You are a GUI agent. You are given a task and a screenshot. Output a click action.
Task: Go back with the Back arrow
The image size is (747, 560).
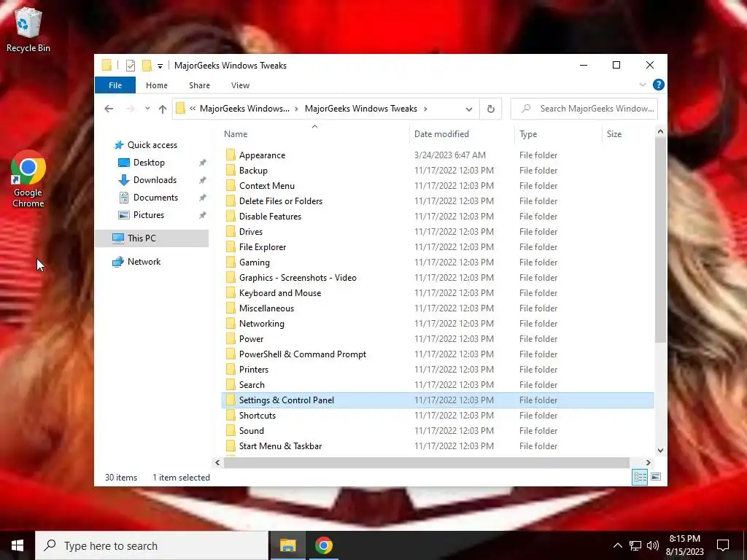tap(109, 109)
